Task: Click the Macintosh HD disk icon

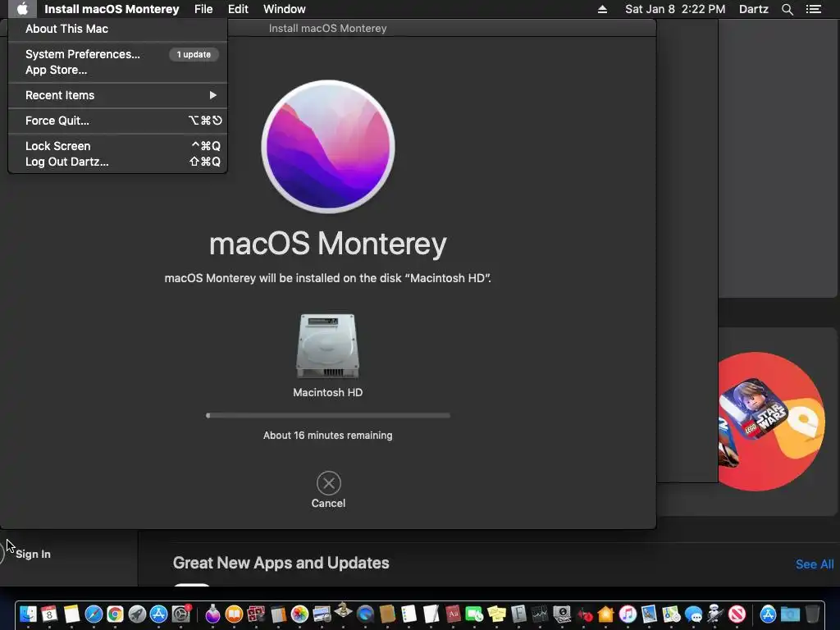Action: pos(328,346)
